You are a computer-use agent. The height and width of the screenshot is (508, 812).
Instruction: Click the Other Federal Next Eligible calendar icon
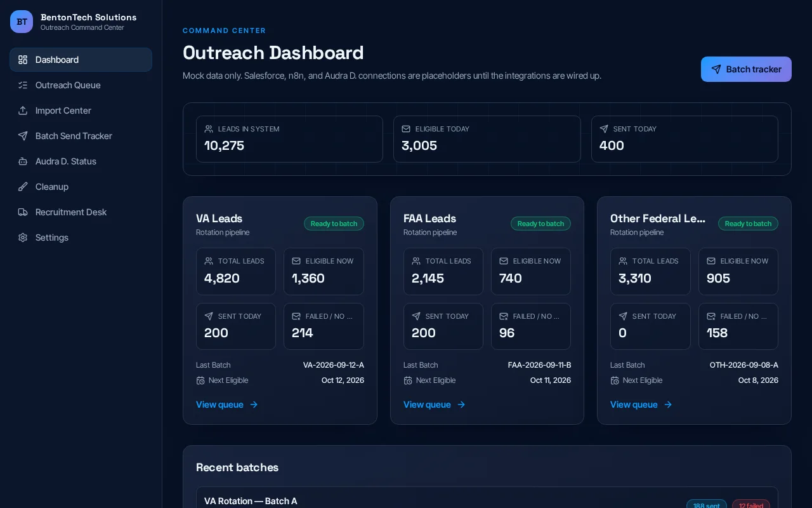pyautogui.click(x=615, y=380)
